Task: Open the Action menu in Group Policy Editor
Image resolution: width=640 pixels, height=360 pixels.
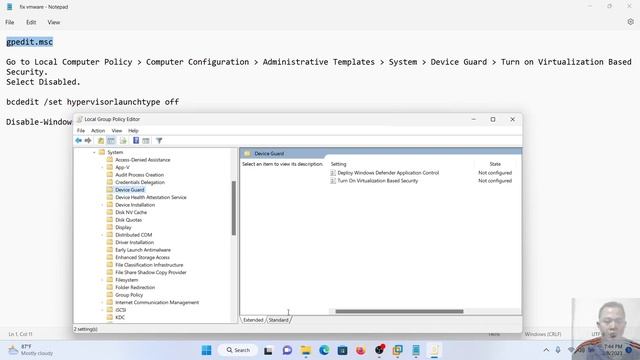Action: point(98,131)
